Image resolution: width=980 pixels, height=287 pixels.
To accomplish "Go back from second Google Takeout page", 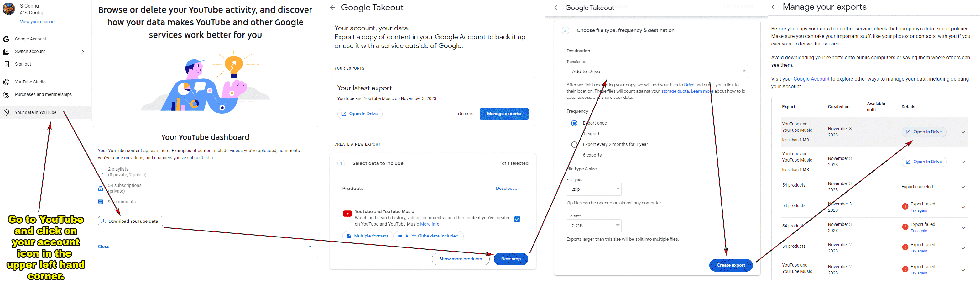I will pyautogui.click(x=556, y=8).
